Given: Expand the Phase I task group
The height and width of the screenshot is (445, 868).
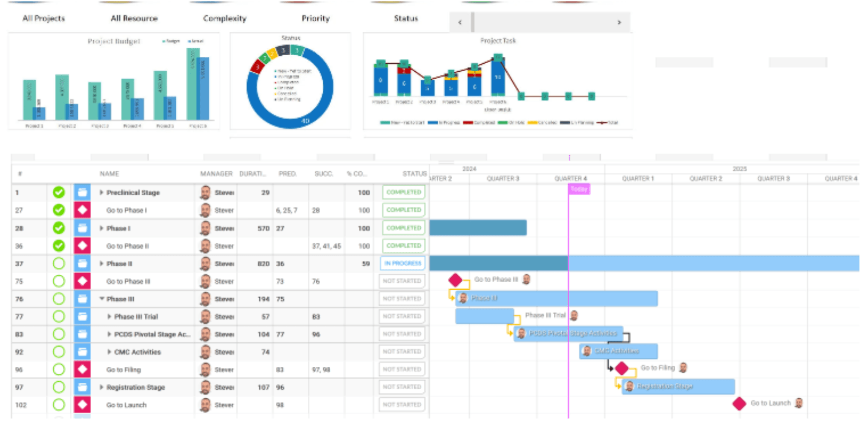Looking at the screenshot, I should (101, 228).
